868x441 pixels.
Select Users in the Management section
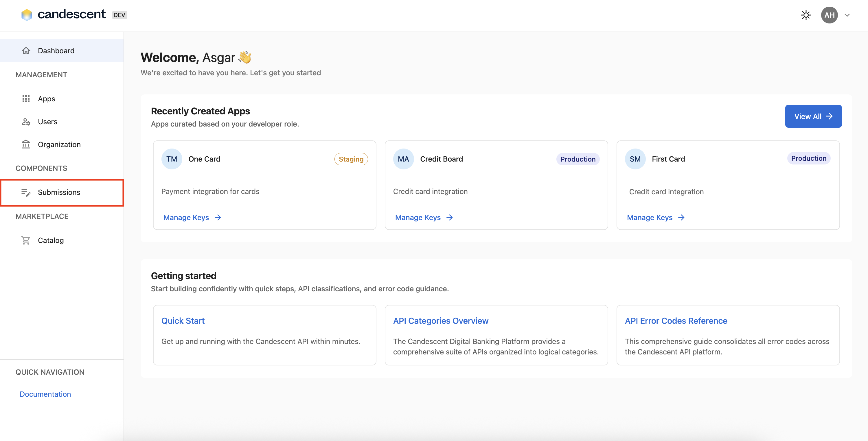point(47,121)
